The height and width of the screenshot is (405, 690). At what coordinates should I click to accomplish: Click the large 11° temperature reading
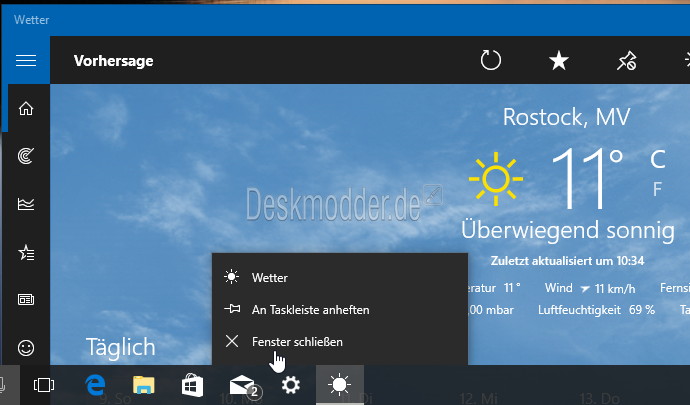tap(587, 178)
